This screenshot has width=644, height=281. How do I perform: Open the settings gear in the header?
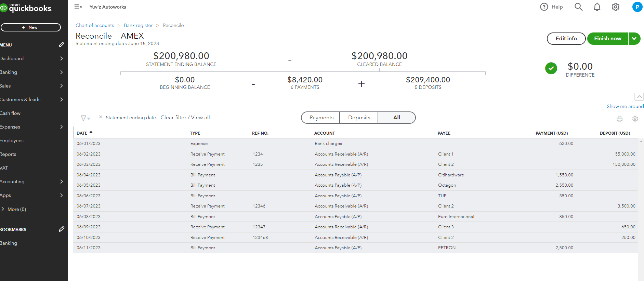tap(616, 7)
